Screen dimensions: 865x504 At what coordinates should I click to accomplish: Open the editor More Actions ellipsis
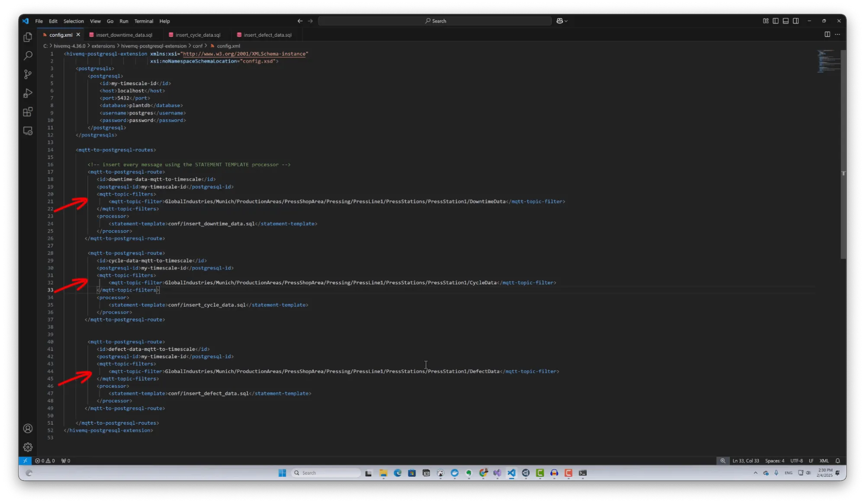point(838,35)
